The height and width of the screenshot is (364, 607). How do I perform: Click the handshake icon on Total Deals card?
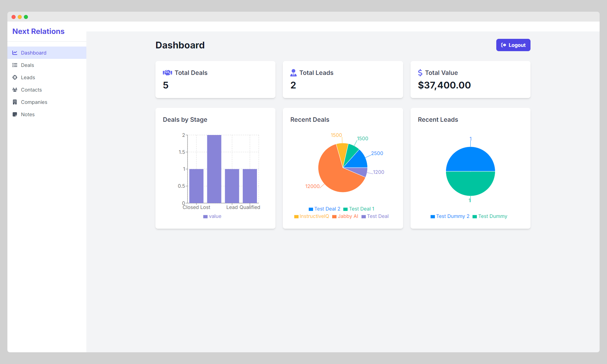click(x=167, y=73)
